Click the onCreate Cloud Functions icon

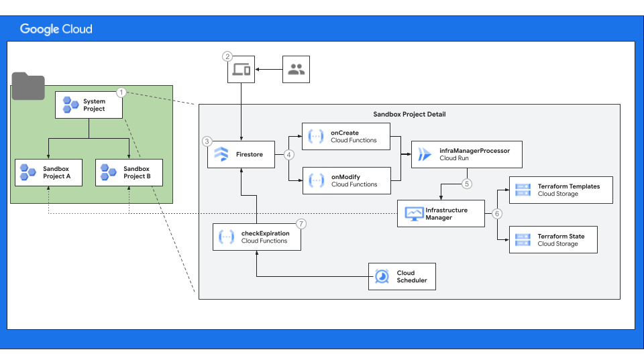316,136
